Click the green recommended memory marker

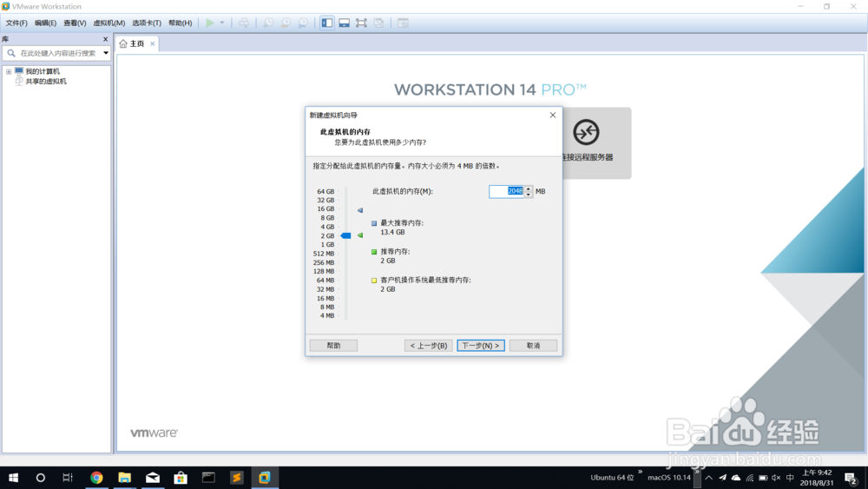360,235
